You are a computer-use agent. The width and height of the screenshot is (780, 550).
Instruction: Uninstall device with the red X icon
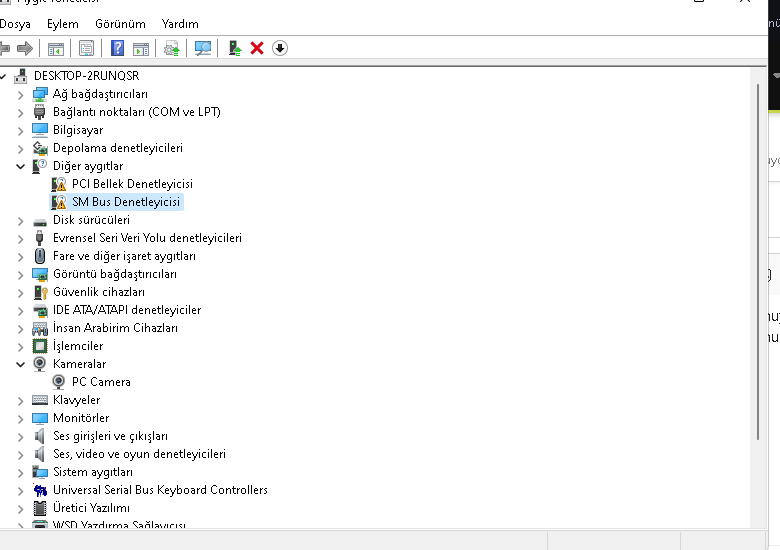pyautogui.click(x=257, y=48)
